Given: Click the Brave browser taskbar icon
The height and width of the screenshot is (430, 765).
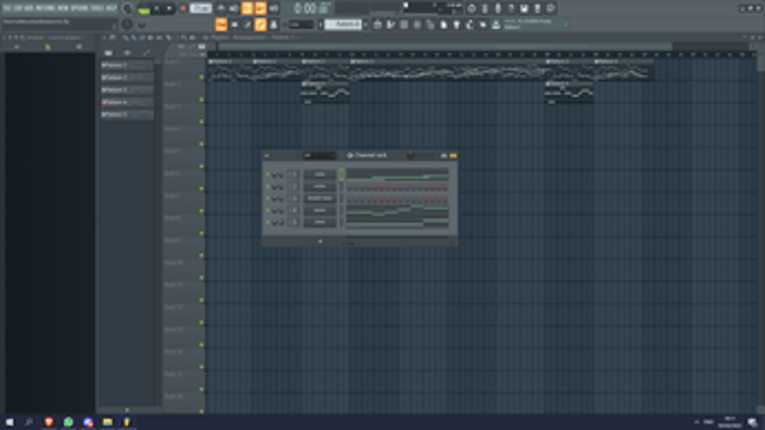Looking at the screenshot, I should [49, 422].
